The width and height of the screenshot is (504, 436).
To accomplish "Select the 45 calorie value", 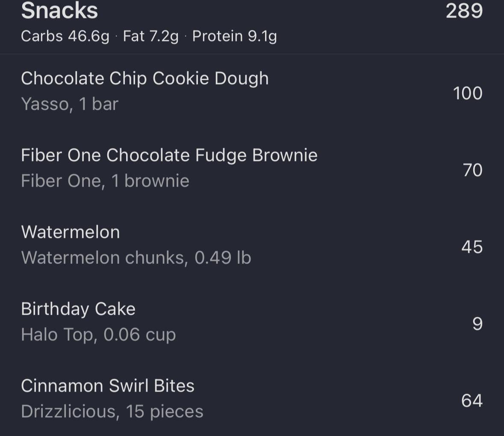I will click(x=472, y=247).
